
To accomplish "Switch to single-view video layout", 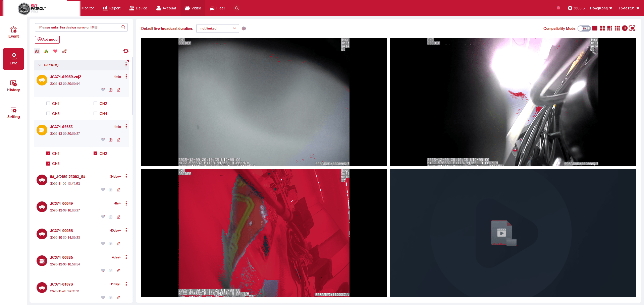I will (x=595, y=28).
